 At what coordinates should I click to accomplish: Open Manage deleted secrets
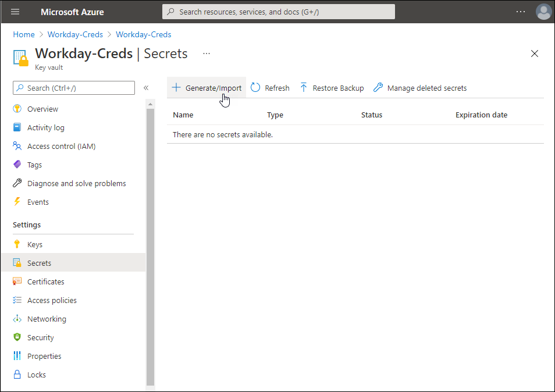point(420,88)
